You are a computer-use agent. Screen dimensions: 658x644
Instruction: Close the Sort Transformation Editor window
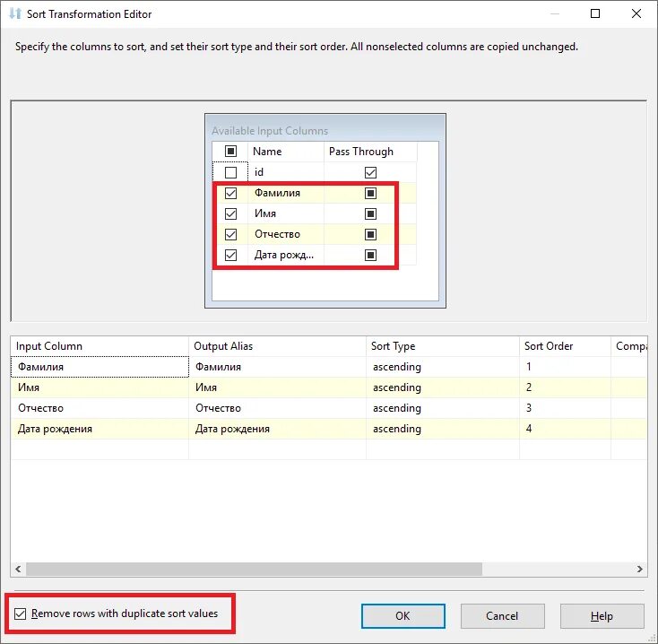click(x=636, y=13)
